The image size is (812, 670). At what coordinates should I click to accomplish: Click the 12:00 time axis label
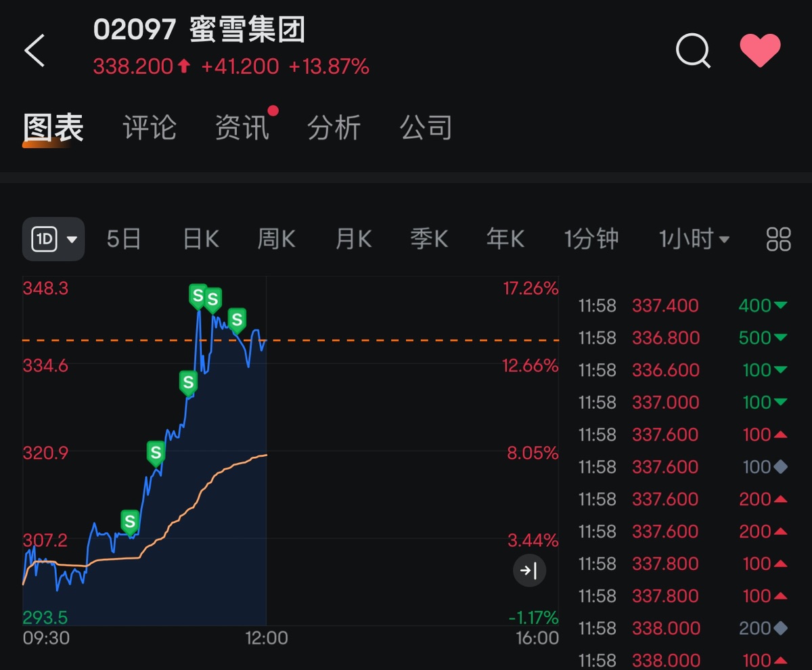[266, 638]
